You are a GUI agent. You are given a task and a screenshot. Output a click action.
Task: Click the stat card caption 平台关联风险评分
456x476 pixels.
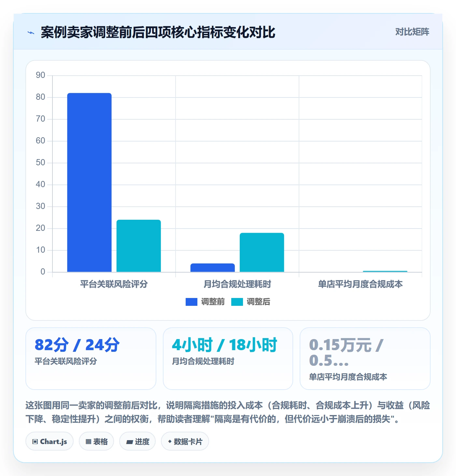[66, 361]
